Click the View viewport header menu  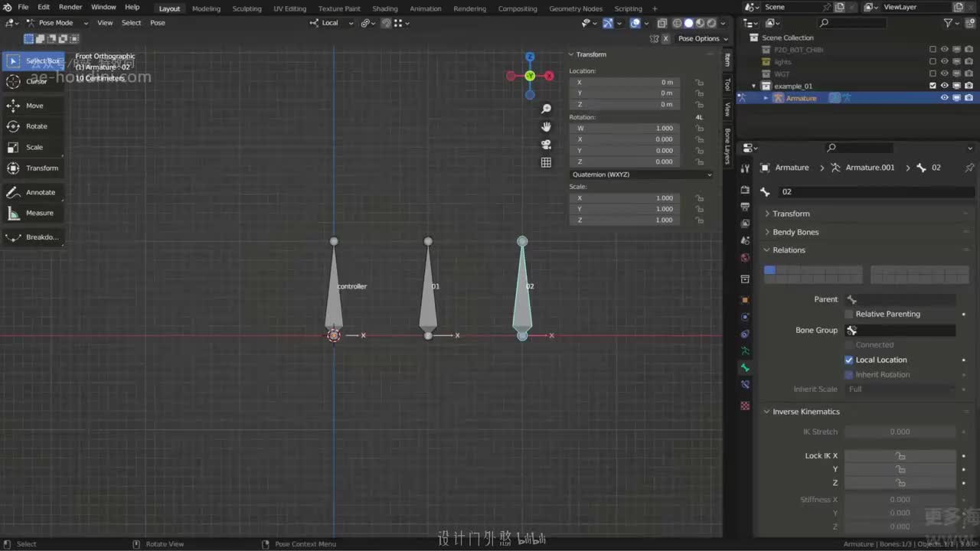105,23
